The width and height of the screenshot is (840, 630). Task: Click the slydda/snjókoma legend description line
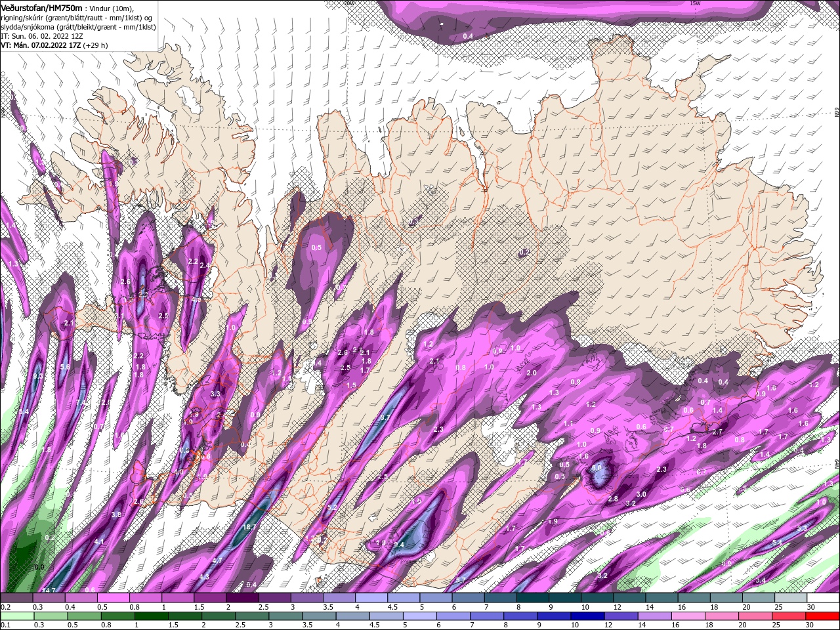coord(77,27)
